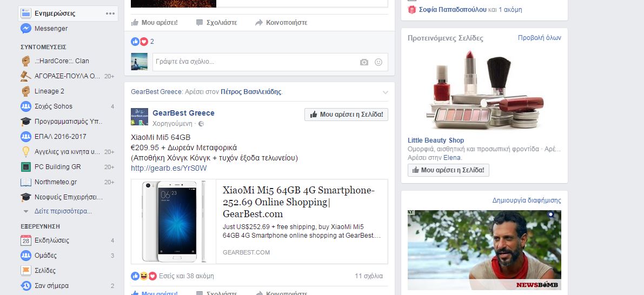This screenshot has width=644, height=295.
Task: Open Σαν σήμερα clock icon
Action: point(26,286)
